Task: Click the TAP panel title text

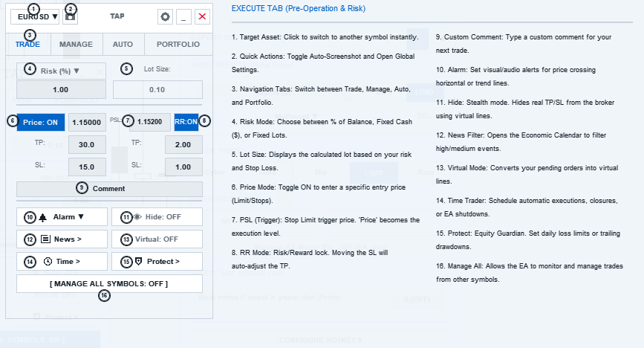Action: click(117, 16)
